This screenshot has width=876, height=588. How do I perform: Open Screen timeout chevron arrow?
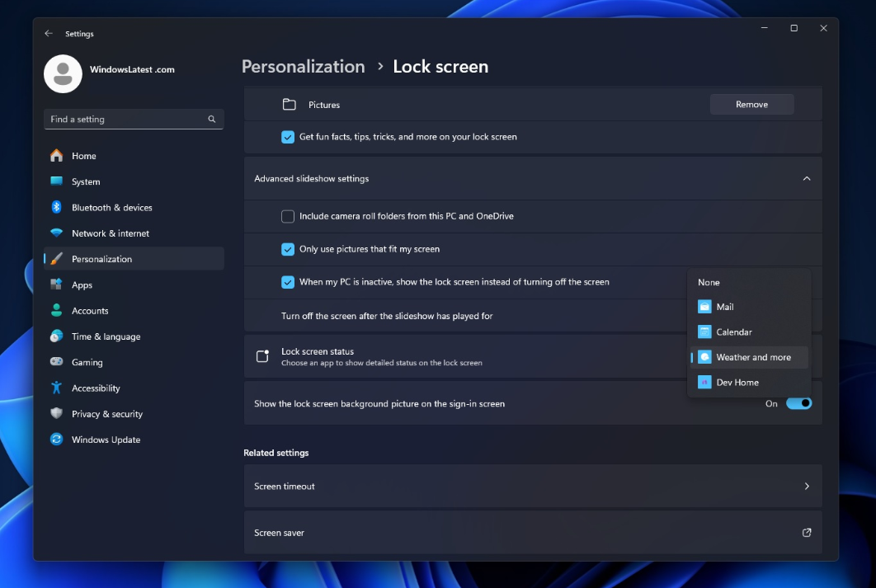point(807,487)
